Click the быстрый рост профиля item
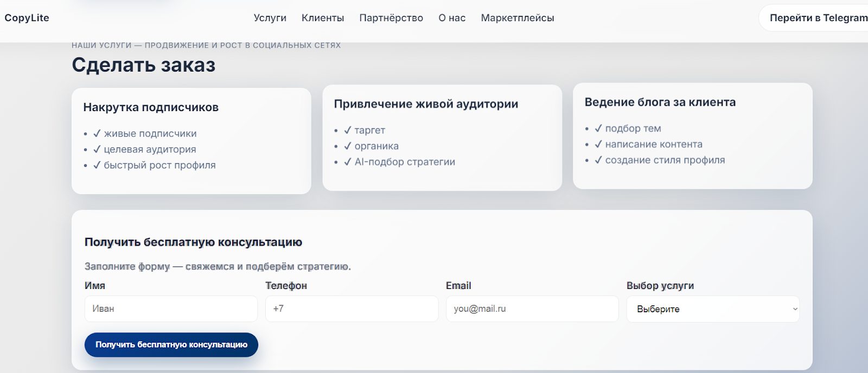This screenshot has width=868, height=373. point(154,165)
